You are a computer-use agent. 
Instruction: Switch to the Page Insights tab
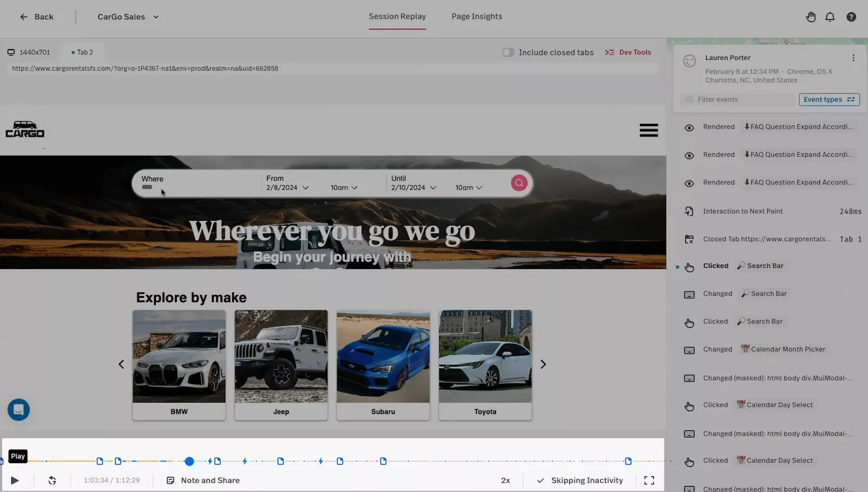[x=476, y=16]
